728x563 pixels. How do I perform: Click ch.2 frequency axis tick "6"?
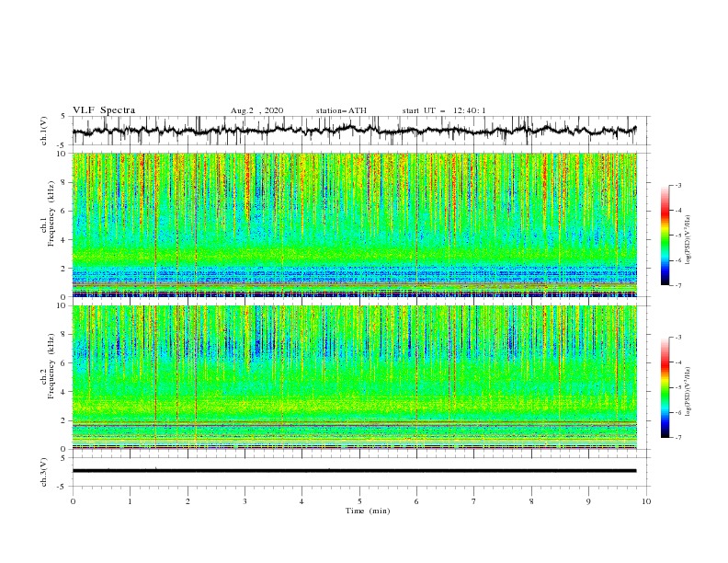(x=64, y=363)
